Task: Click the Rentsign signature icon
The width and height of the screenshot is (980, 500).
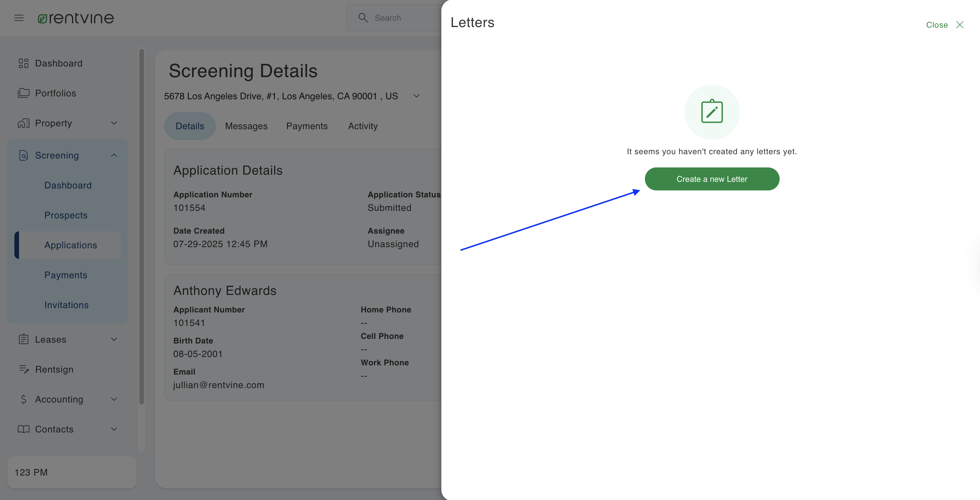Action: tap(24, 369)
